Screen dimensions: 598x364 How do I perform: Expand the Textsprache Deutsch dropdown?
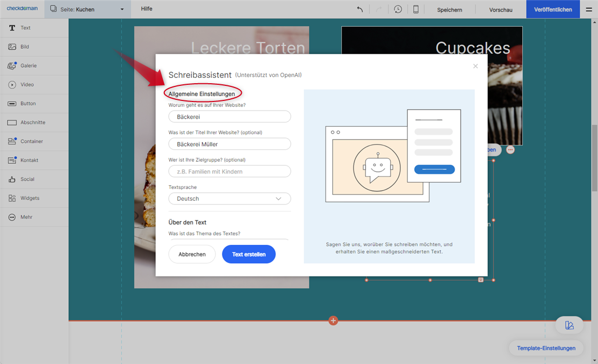tap(229, 199)
